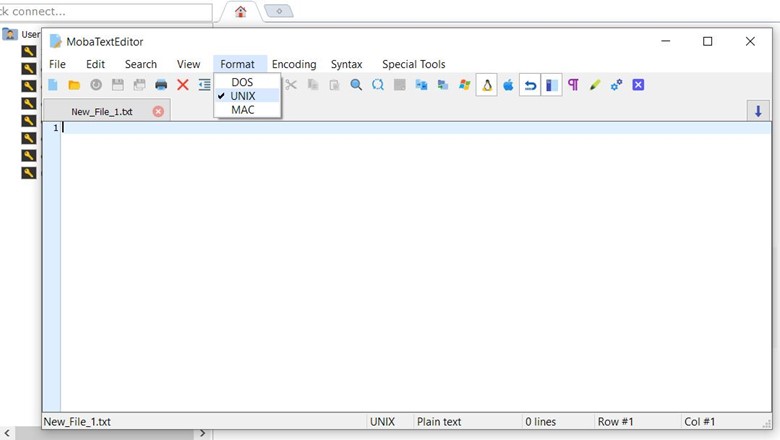Click the blue down-arrow tab list button
780x440 pixels.
[x=758, y=111]
